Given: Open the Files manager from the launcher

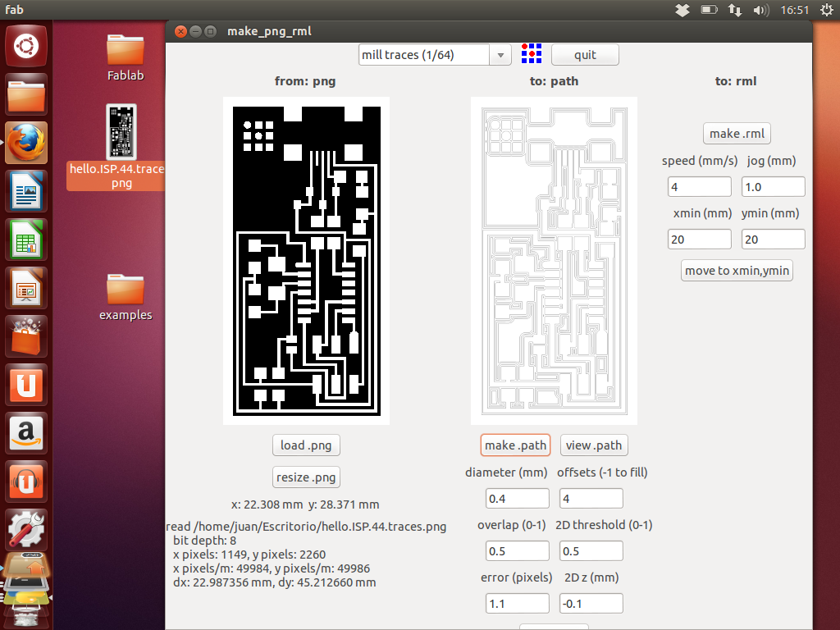Looking at the screenshot, I should click(x=26, y=95).
